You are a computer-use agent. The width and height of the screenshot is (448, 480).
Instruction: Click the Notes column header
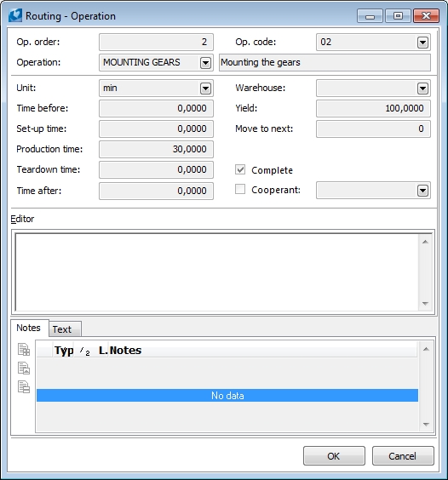[x=263, y=350]
